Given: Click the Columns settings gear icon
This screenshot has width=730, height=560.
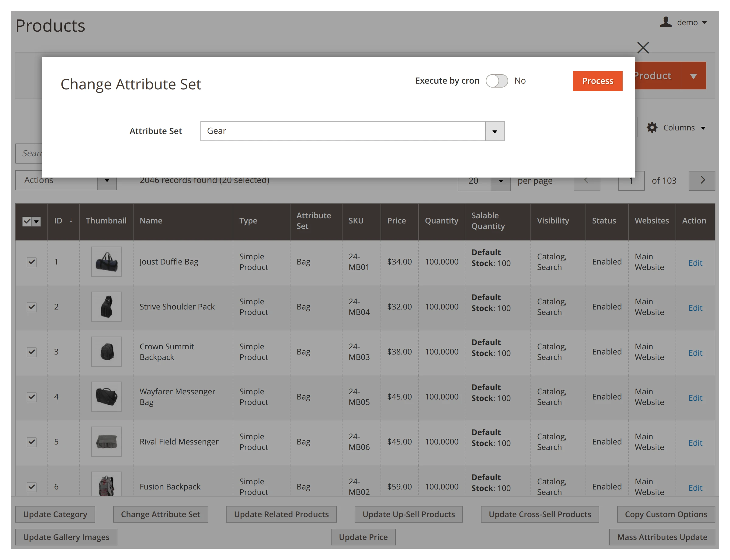Looking at the screenshot, I should pyautogui.click(x=652, y=127).
